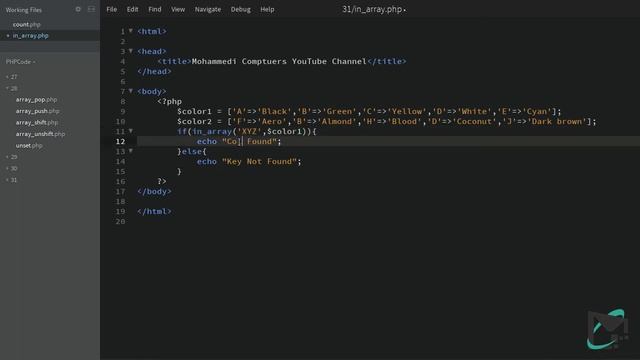Click the in_array function call on line 11
640x360 pixels.
212,131
